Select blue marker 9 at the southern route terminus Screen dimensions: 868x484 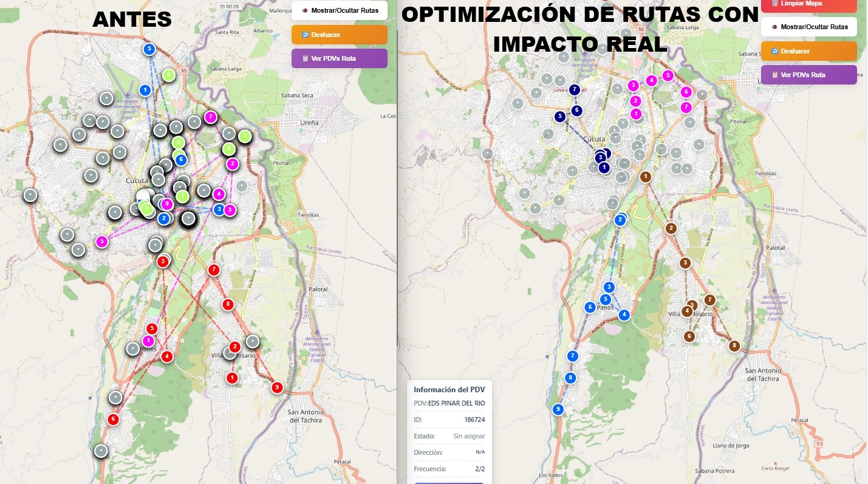[558, 409]
